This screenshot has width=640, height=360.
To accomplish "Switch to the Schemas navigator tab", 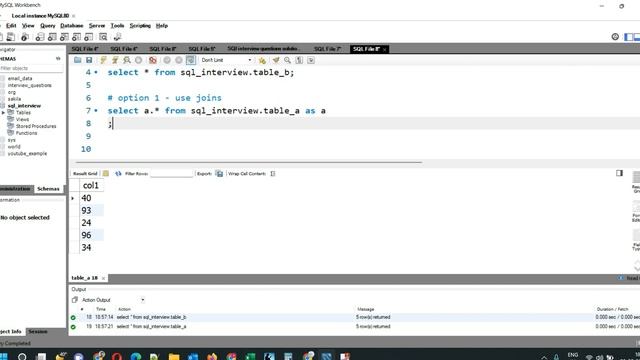I will (48, 189).
